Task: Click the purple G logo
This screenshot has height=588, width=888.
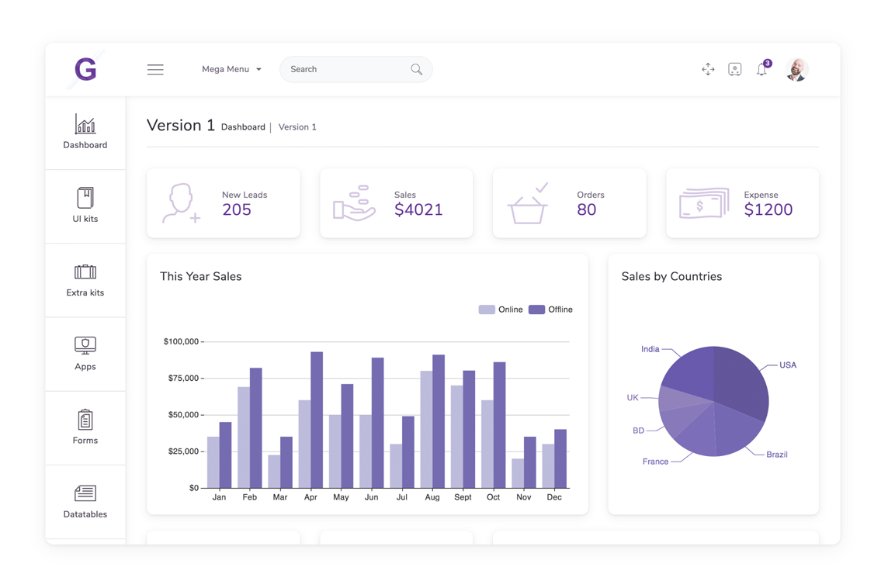Action: (x=85, y=69)
